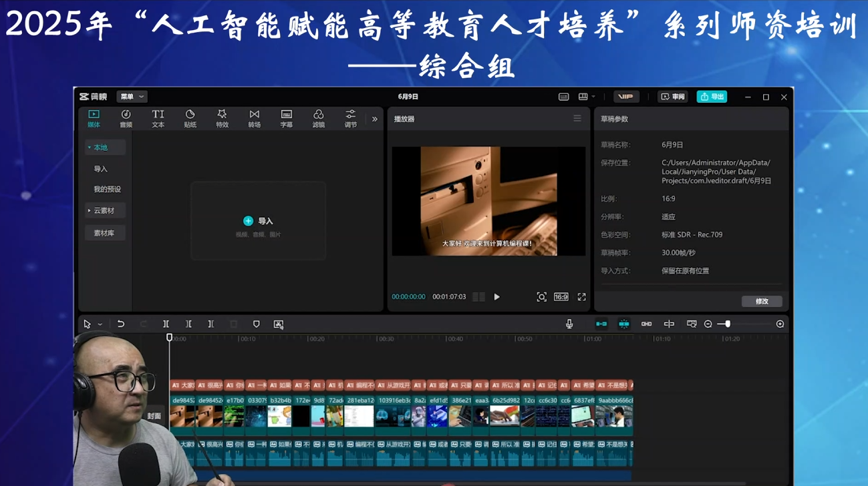Image resolution: width=868 pixels, height=486 pixels.
Task: Click the microphone voiceover recording icon
Action: (569, 324)
